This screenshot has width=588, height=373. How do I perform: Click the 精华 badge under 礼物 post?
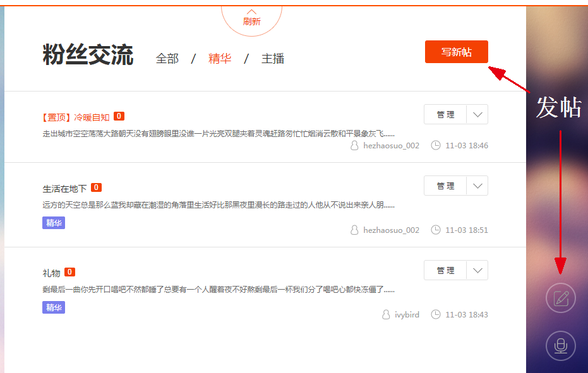(x=54, y=307)
